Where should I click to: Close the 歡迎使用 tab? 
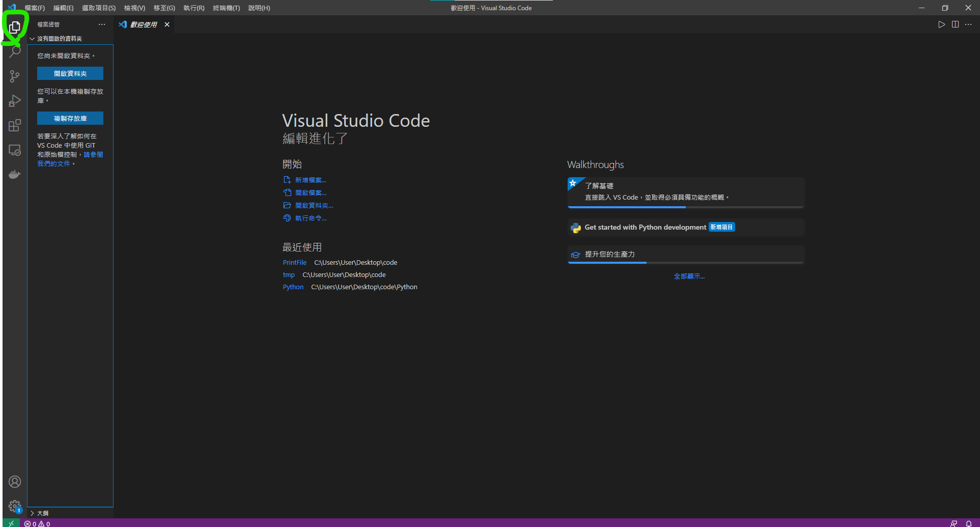point(167,24)
